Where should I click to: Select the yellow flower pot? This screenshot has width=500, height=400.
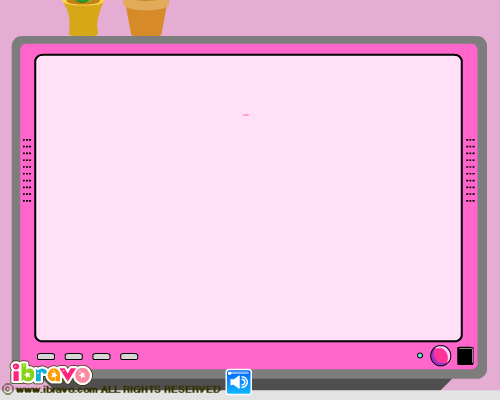tap(83, 17)
